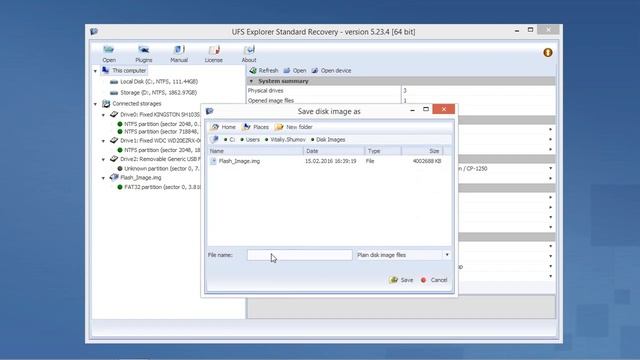
Task: Sort file list by Name column
Action: click(x=256, y=151)
